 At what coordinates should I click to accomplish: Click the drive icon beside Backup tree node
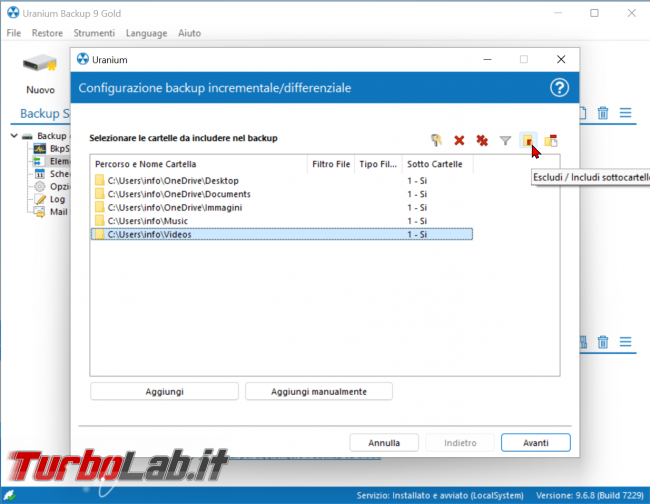click(27, 136)
